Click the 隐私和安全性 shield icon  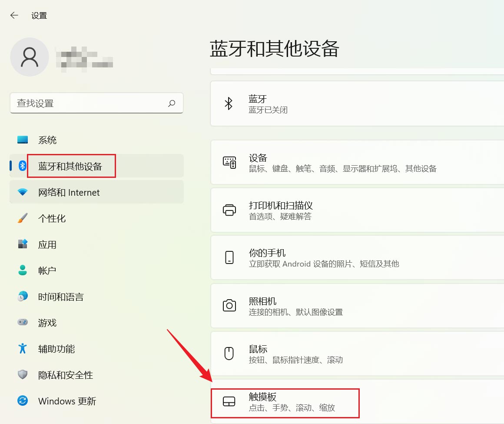click(22, 375)
